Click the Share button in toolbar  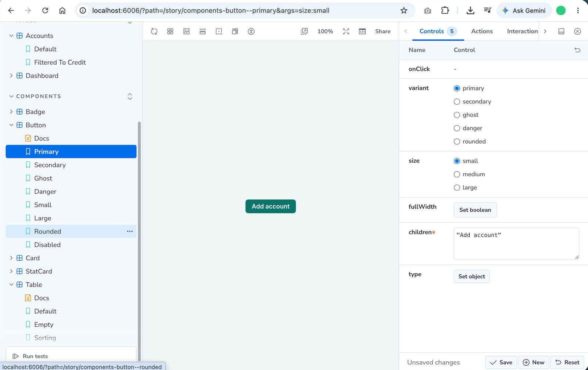[383, 31]
